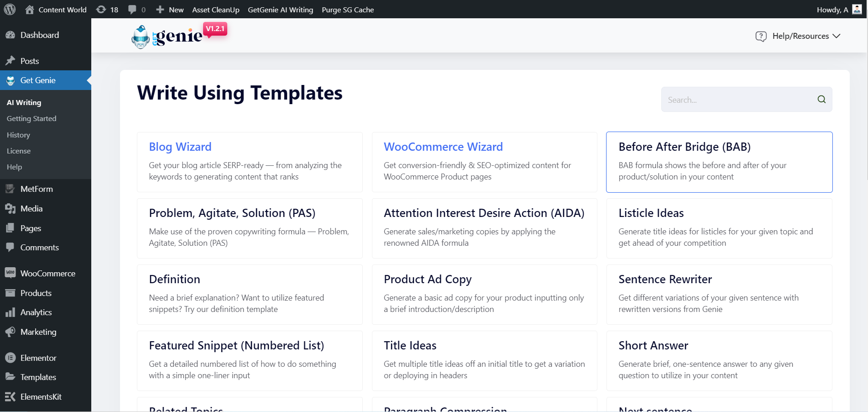868x412 pixels.
Task: Select Before After Bridge (BAB) template card
Action: [719, 162]
